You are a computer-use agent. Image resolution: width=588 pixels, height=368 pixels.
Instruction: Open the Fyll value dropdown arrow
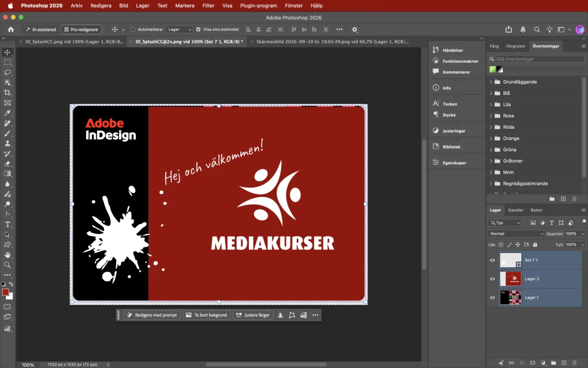click(583, 244)
